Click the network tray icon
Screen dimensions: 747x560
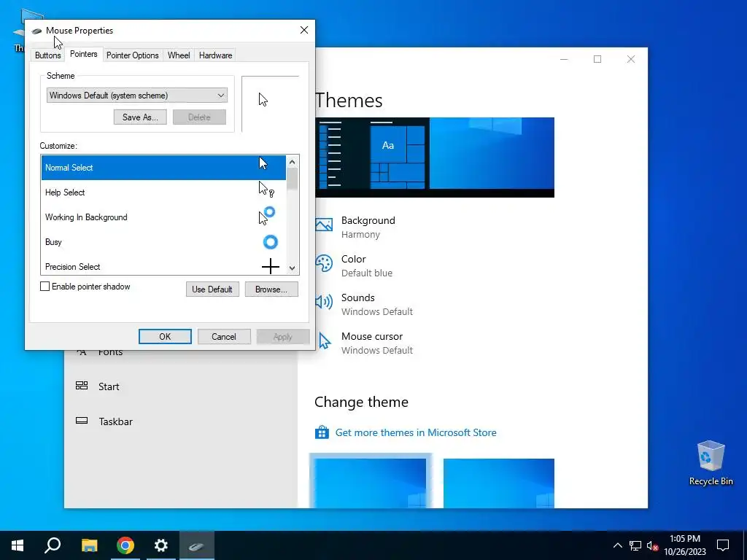point(635,545)
